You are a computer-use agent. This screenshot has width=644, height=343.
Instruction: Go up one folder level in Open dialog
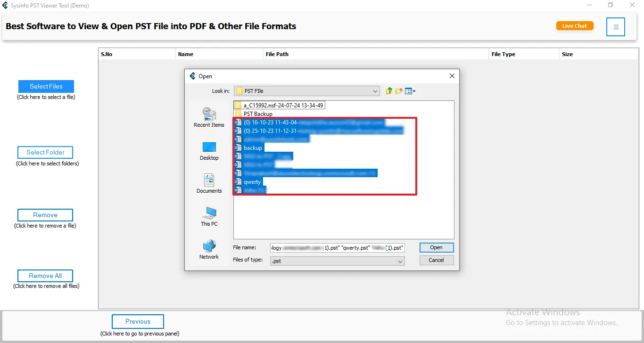tap(389, 91)
